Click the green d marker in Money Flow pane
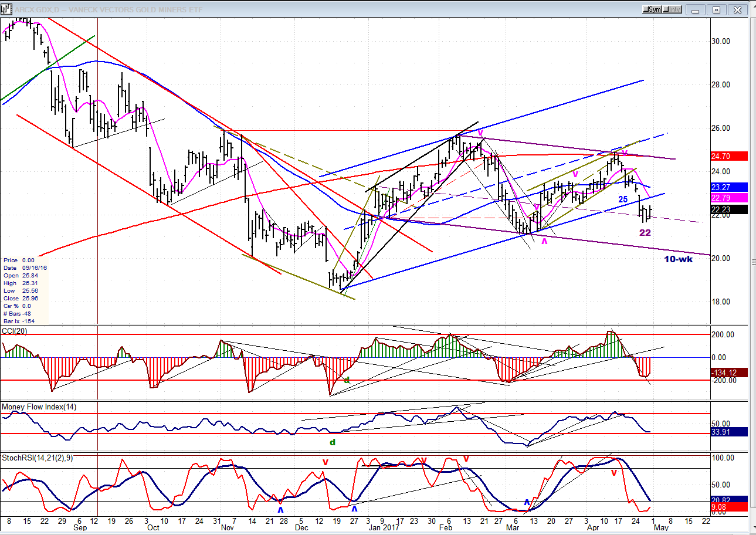The height and width of the screenshot is (535, 756). click(332, 442)
